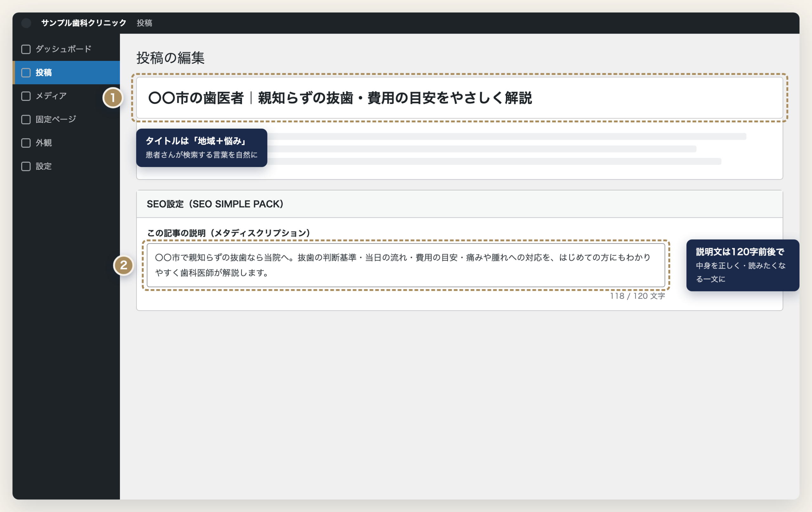Click the 118 / 120 文字 counter
Screen dimensions: 812x512
coord(637,296)
